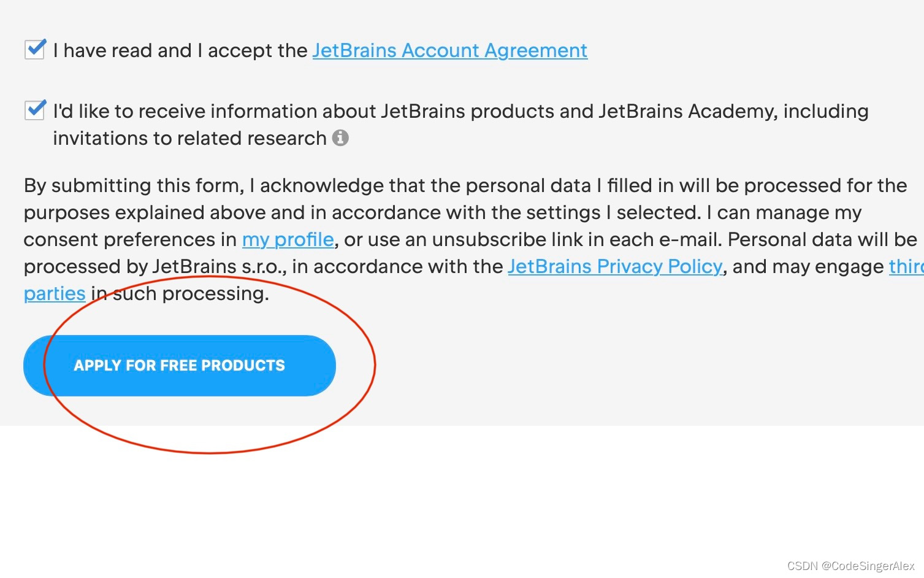Click the 'I have read and I accept the' label

pyautogui.click(x=180, y=50)
